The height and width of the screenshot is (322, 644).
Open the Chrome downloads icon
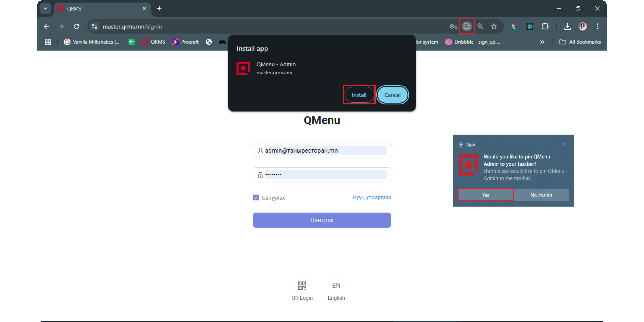pyautogui.click(x=567, y=26)
